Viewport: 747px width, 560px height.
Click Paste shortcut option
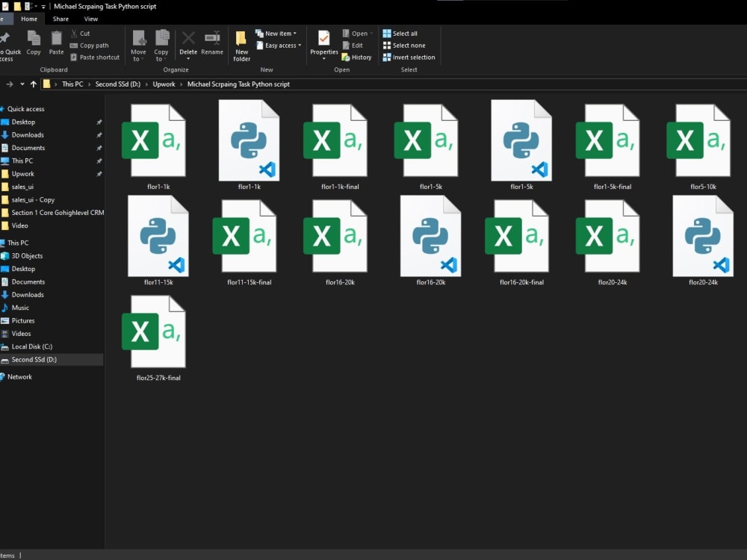click(x=95, y=57)
